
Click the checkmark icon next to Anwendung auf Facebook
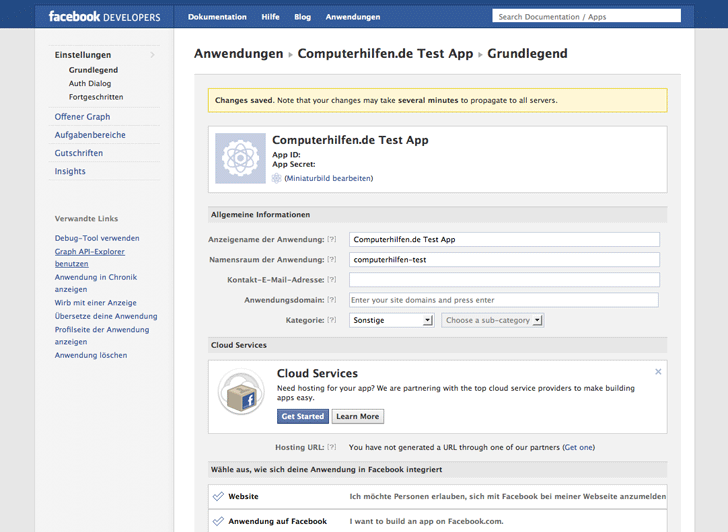218,521
